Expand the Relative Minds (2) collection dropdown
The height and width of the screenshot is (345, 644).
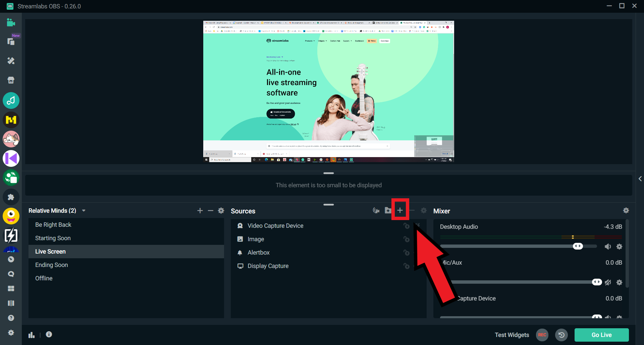coord(84,210)
